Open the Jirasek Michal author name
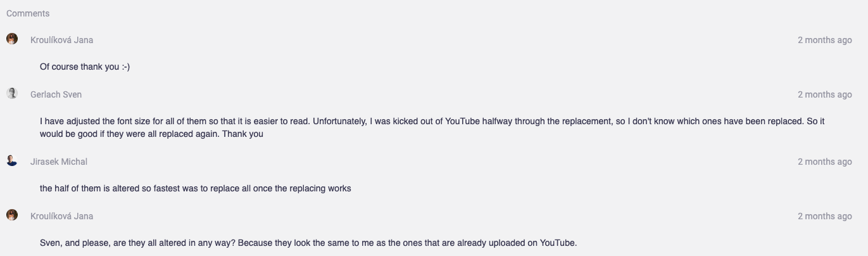The height and width of the screenshot is (256, 868). click(59, 162)
